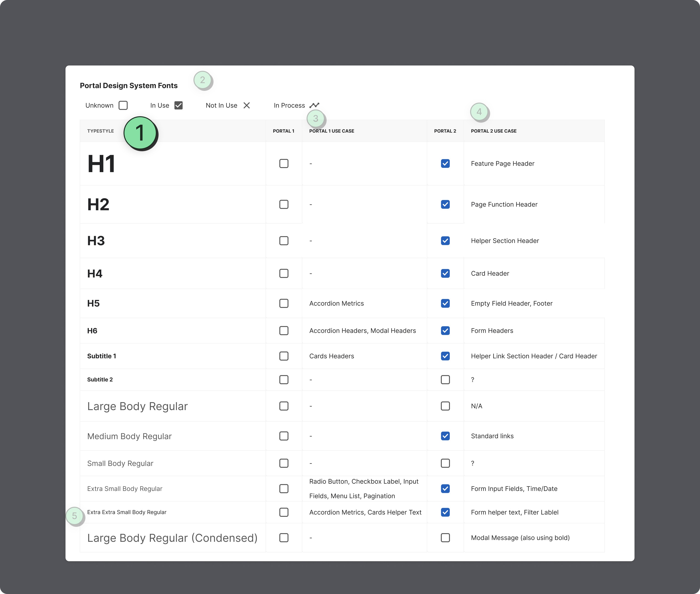The height and width of the screenshot is (594, 700).
Task: Click the Not In Use X icon
Action: click(x=247, y=105)
